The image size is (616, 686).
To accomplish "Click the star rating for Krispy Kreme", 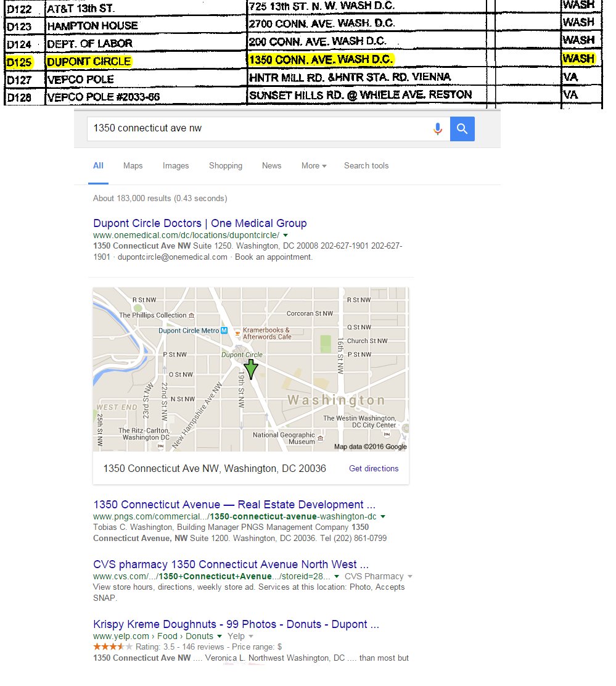I will 113,647.
